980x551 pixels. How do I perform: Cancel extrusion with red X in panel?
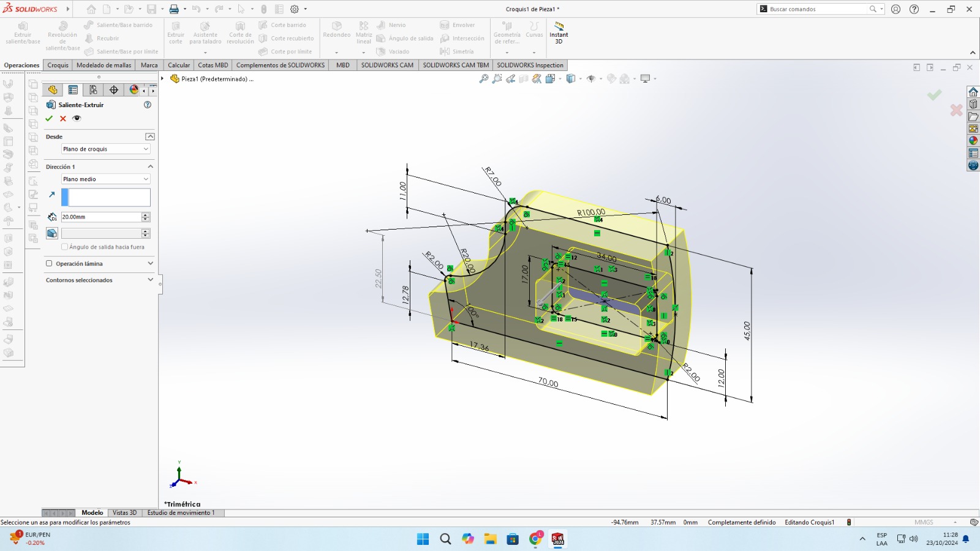tap(62, 119)
